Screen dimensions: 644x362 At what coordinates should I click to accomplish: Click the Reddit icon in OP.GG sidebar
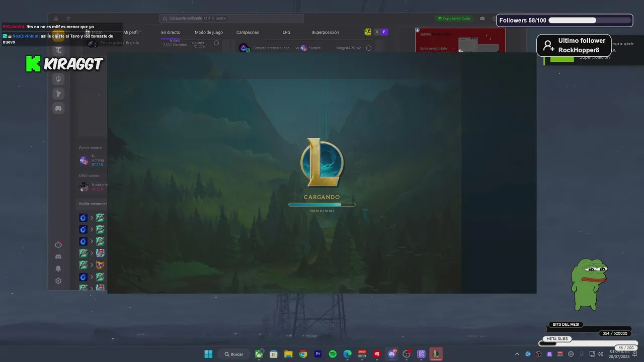[58, 244]
